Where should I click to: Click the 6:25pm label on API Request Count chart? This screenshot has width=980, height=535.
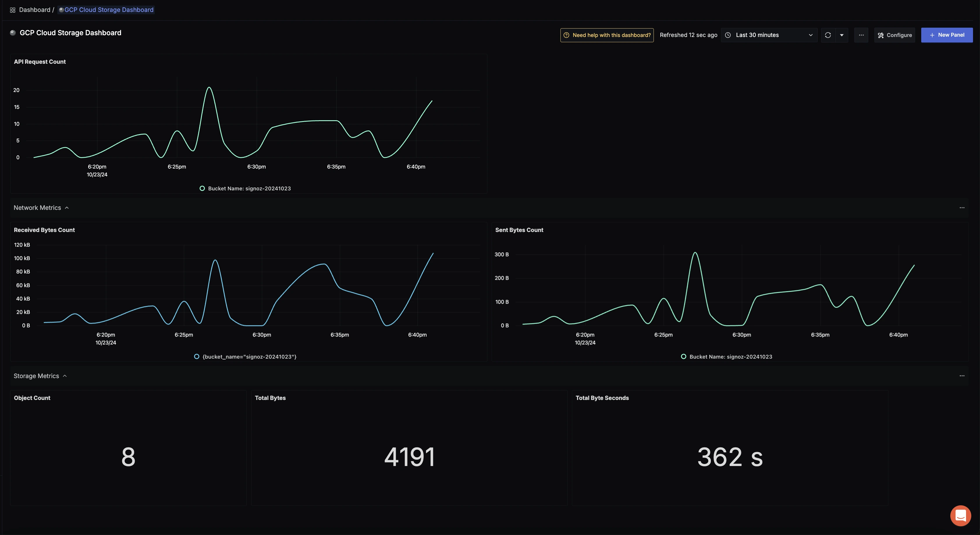(177, 167)
